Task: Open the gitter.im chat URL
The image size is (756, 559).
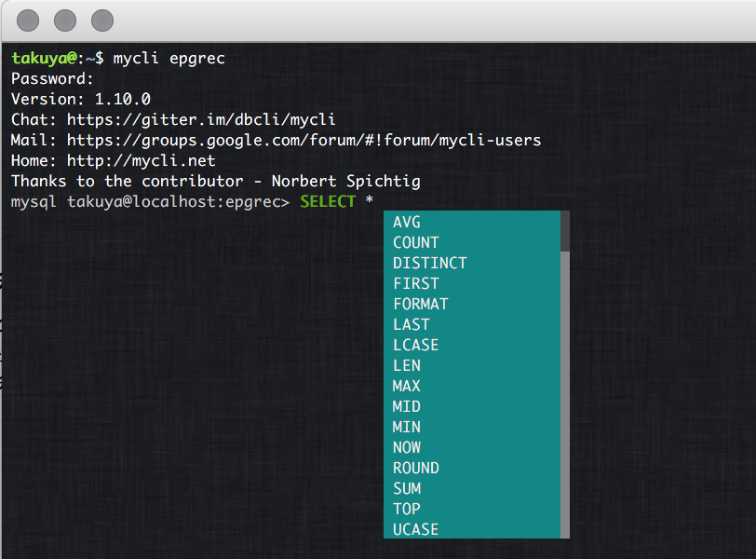Action: point(201,119)
